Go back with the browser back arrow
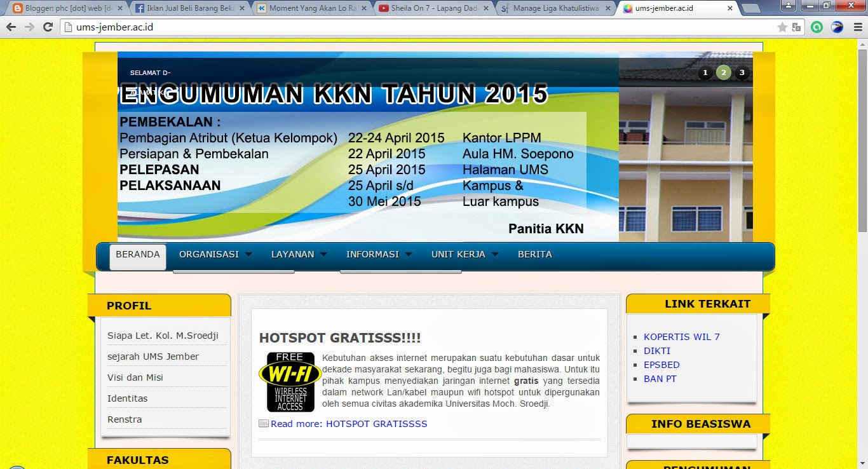 coord(11,27)
